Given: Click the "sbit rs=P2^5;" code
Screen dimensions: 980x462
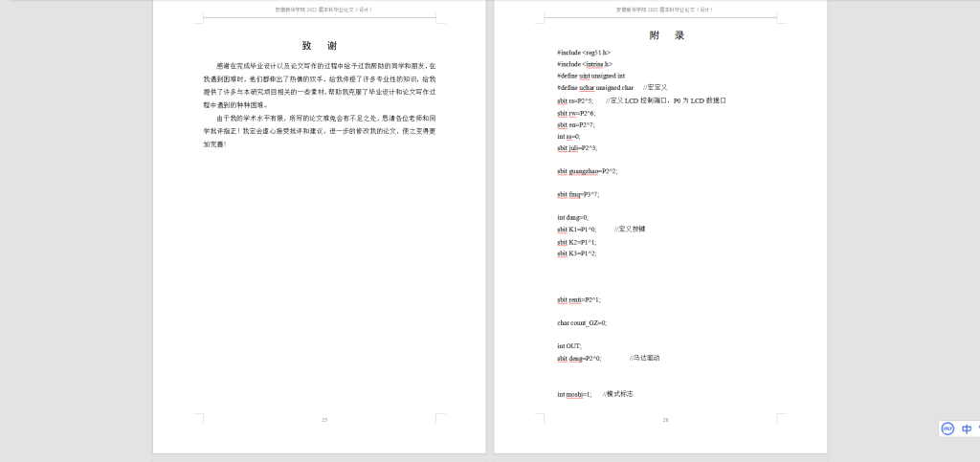Looking at the screenshot, I should 575,100.
